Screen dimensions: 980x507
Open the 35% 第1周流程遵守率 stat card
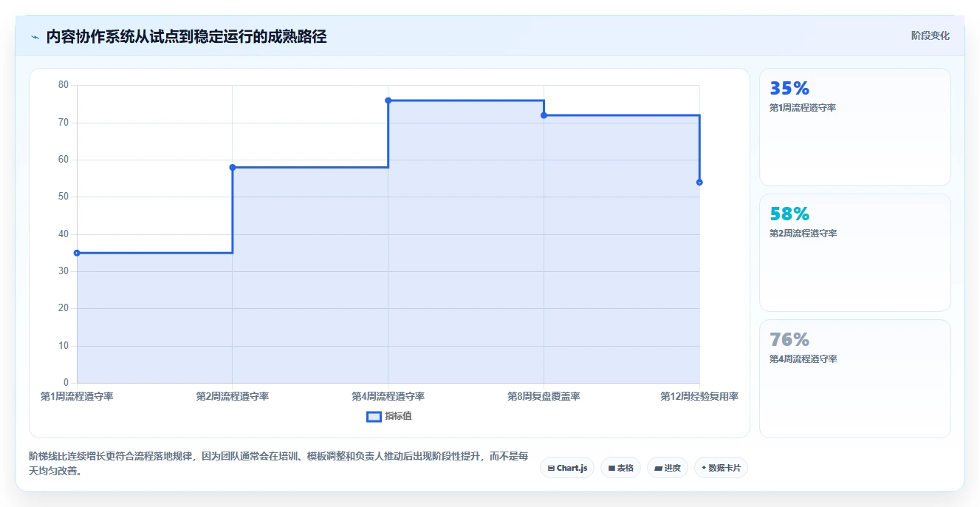(x=854, y=127)
